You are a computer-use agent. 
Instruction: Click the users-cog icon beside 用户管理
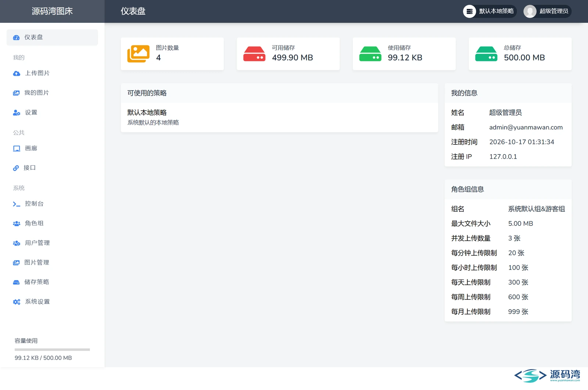17,243
